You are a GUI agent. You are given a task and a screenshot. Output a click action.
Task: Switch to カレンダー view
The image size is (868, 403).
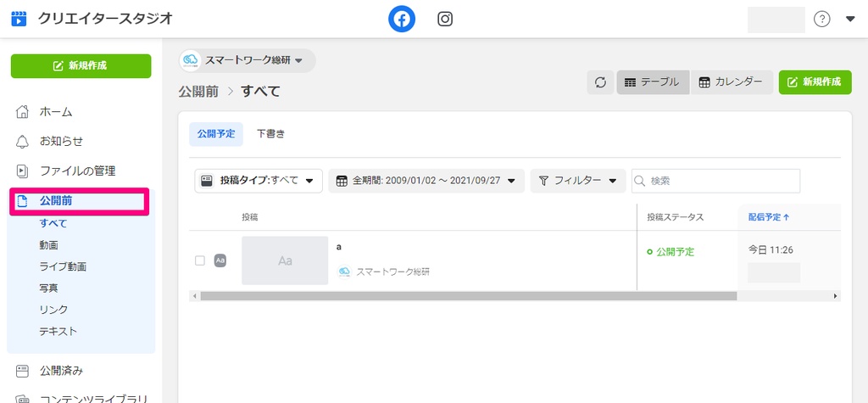[732, 82]
